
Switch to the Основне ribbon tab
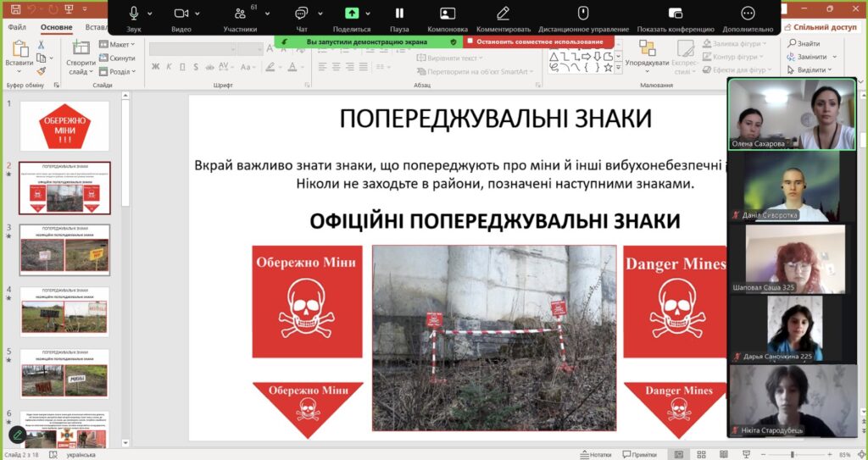coord(57,27)
